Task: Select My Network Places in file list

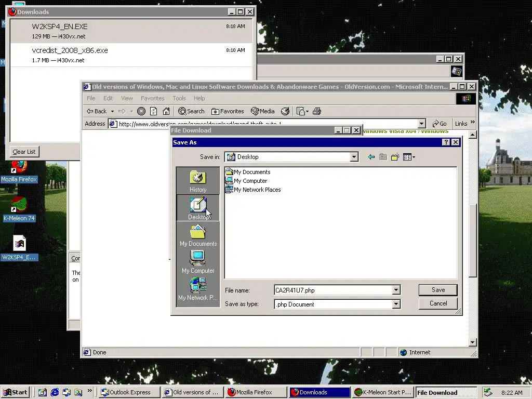Action: (253, 190)
